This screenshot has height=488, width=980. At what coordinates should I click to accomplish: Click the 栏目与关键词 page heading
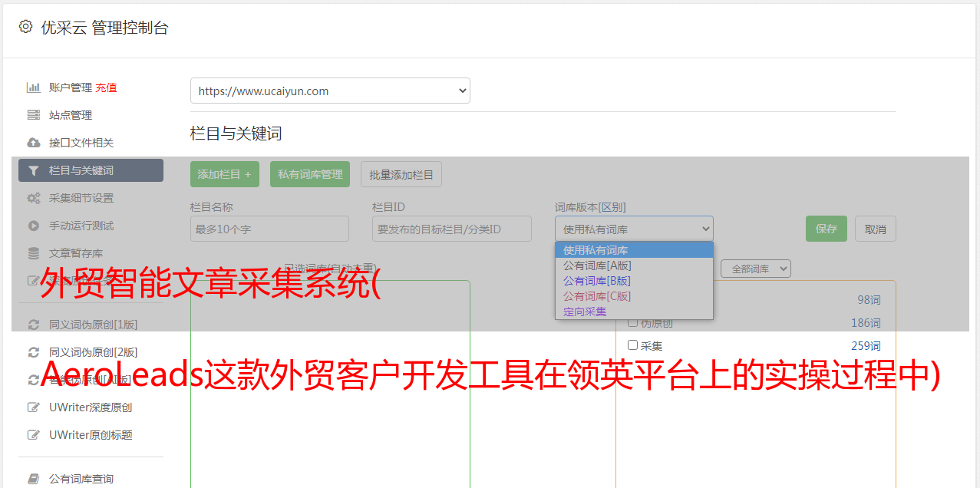coord(236,134)
